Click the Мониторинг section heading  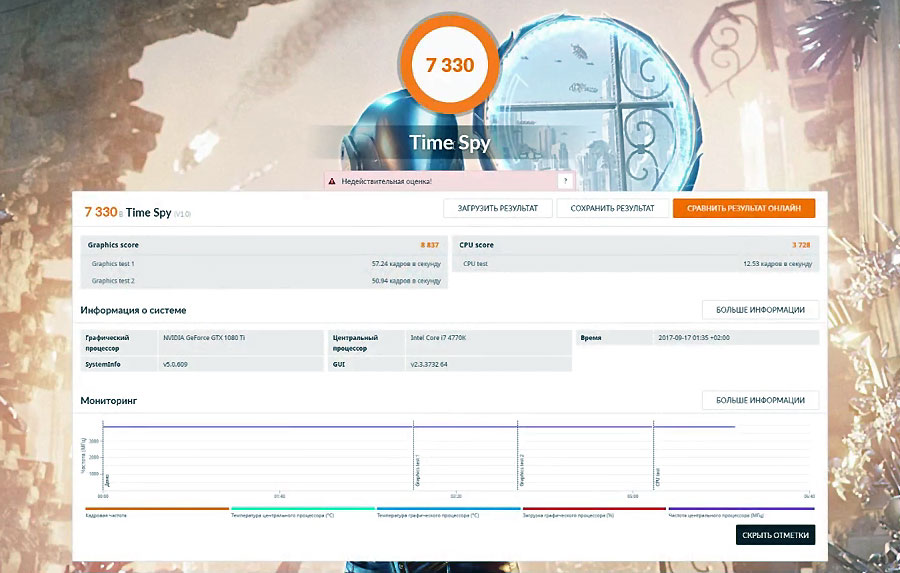(x=108, y=401)
